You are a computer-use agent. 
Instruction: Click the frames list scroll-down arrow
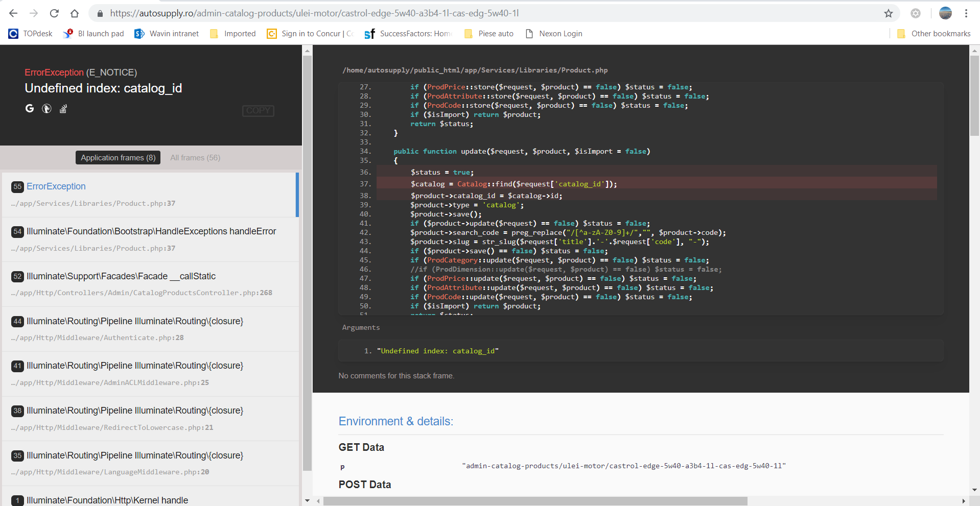pos(307,501)
